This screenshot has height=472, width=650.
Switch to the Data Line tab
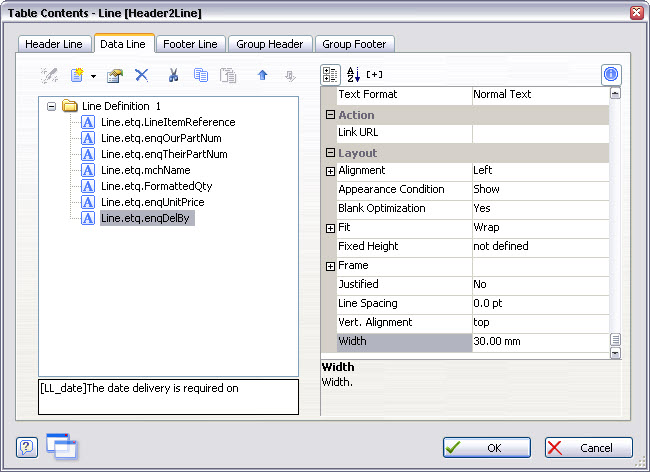[x=123, y=44]
